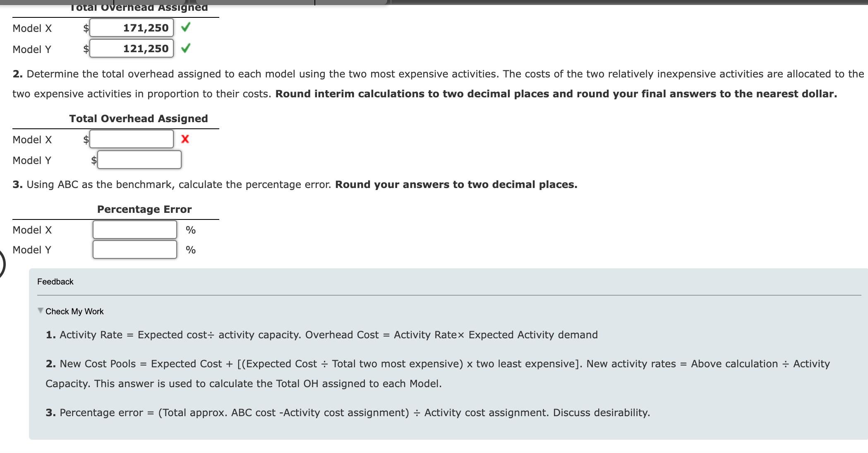Click the empty Model X overhead input for question 2

coord(132,139)
